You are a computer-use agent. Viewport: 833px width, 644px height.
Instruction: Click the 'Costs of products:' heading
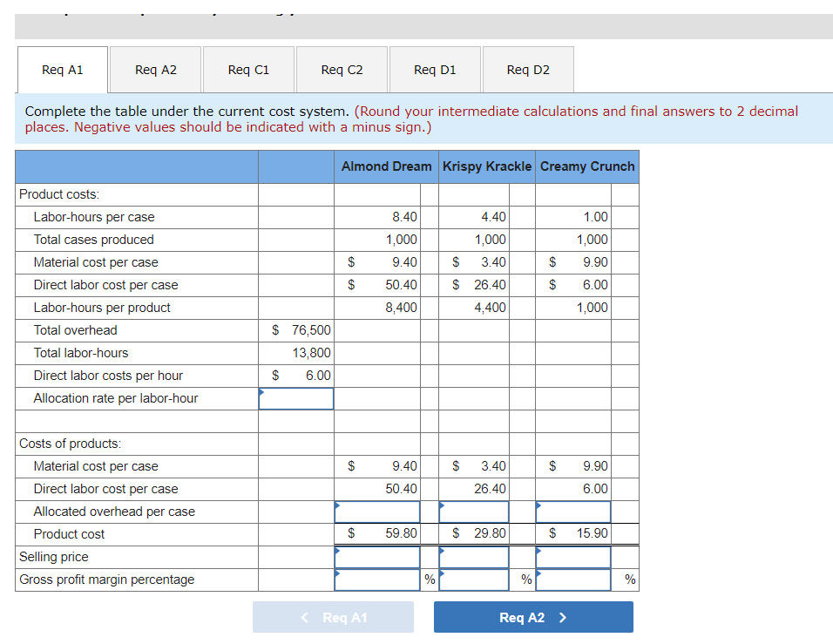pos(70,444)
